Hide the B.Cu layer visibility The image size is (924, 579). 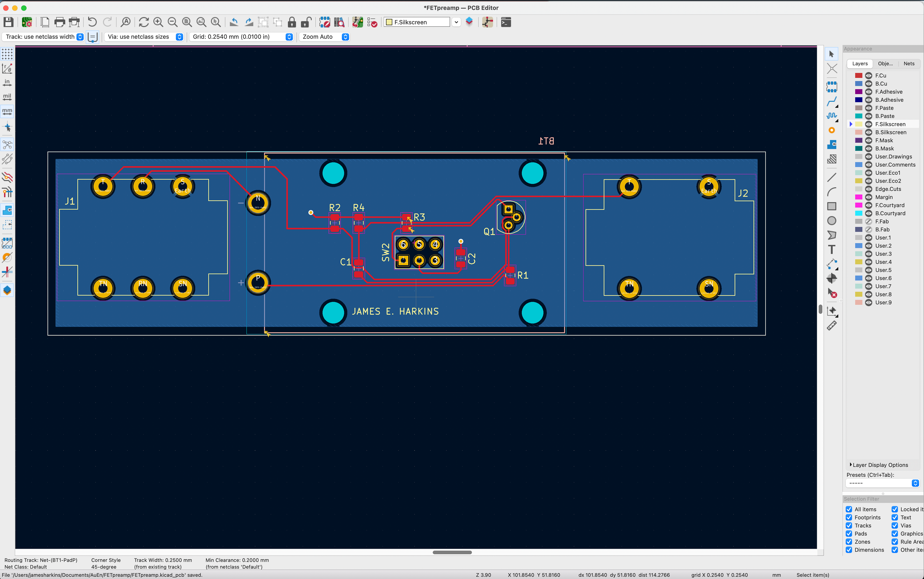868,84
